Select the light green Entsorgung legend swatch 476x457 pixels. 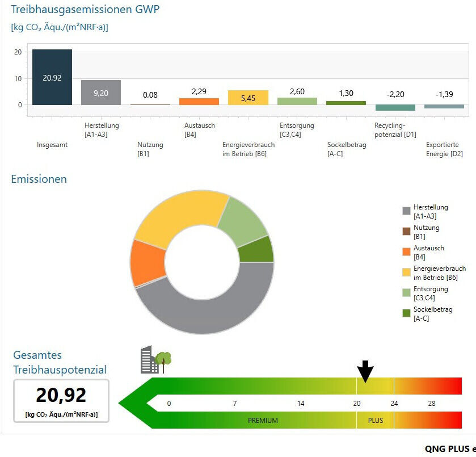click(406, 293)
